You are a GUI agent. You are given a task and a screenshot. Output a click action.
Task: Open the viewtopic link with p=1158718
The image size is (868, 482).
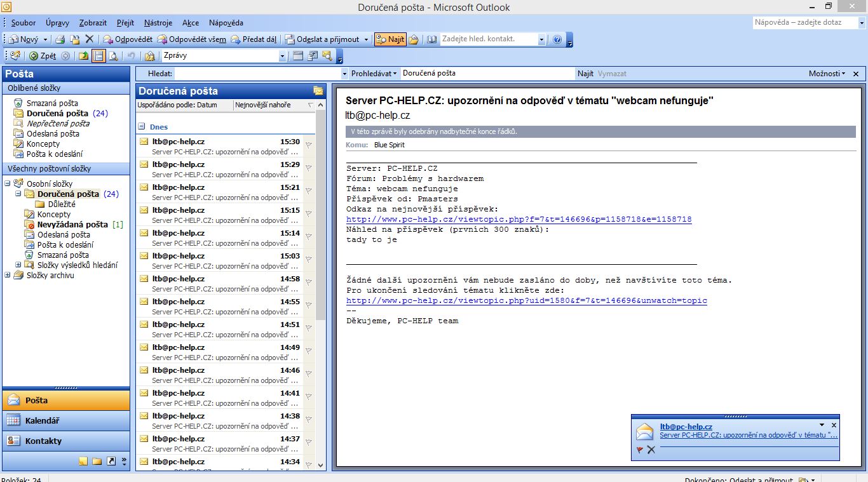519,219
